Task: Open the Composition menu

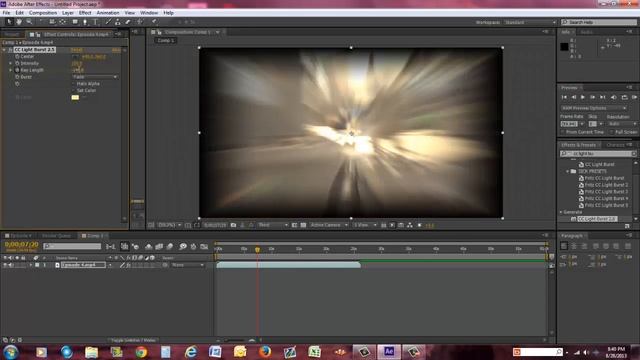Action: tap(43, 13)
